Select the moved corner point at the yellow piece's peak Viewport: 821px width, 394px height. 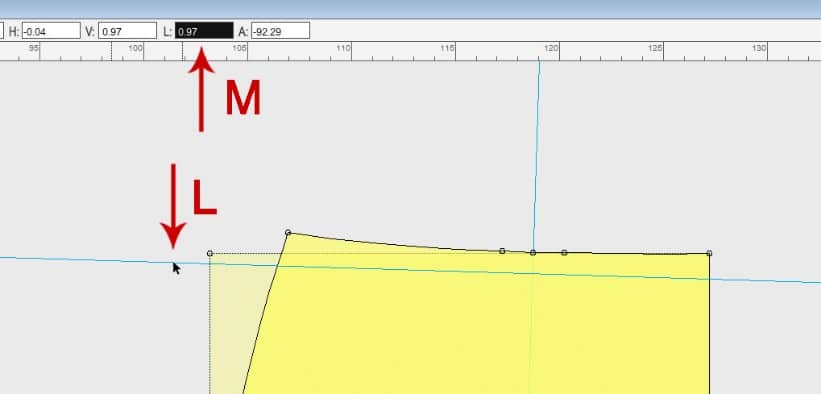click(288, 232)
